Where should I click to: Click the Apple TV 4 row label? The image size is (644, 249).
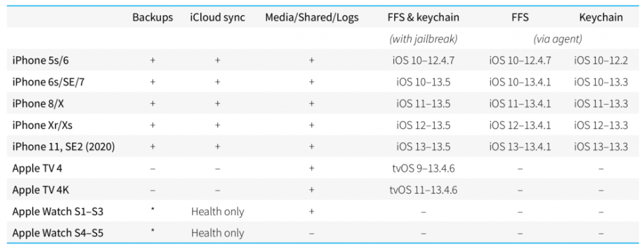click(37, 169)
